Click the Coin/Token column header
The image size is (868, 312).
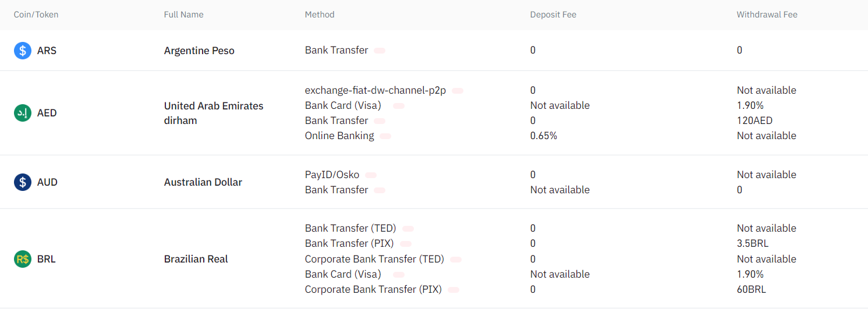click(x=36, y=15)
